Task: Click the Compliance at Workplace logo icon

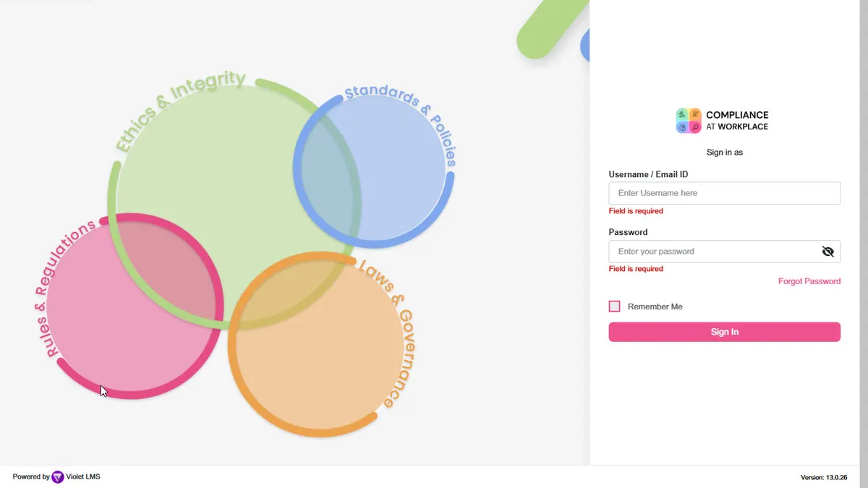Action: tap(689, 121)
